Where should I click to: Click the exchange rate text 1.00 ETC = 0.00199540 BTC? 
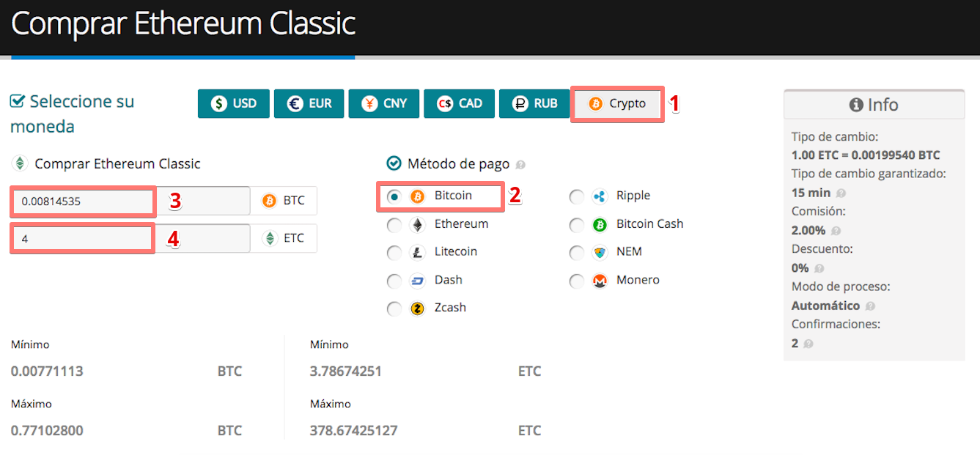pos(866,155)
